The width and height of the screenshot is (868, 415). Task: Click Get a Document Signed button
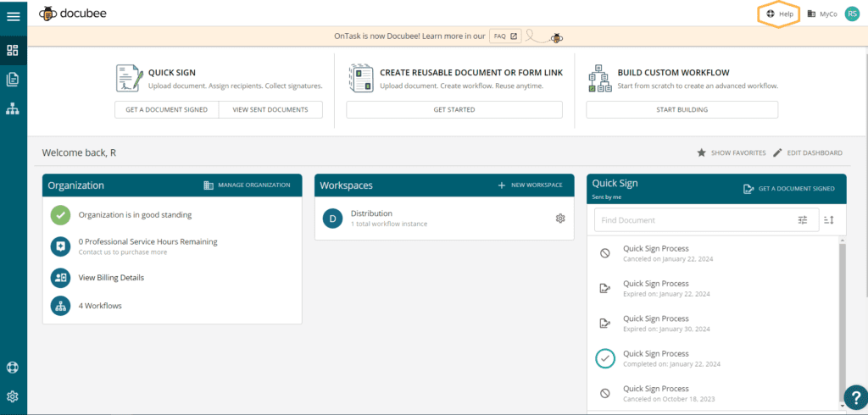[x=166, y=109]
